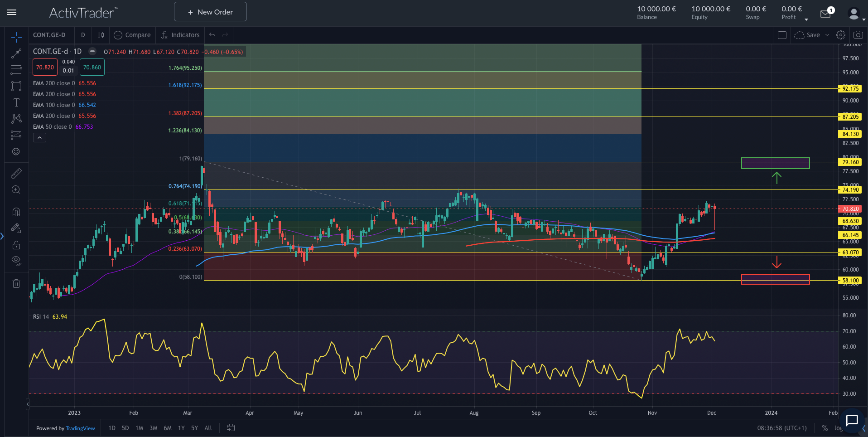
Task: Select the ruler measure tool
Action: coord(16,174)
